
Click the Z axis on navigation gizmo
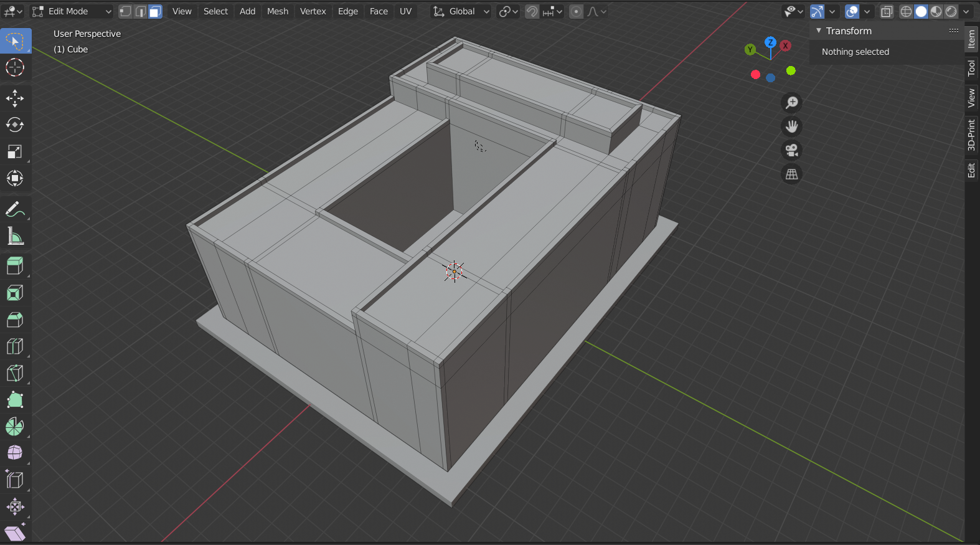click(x=771, y=42)
